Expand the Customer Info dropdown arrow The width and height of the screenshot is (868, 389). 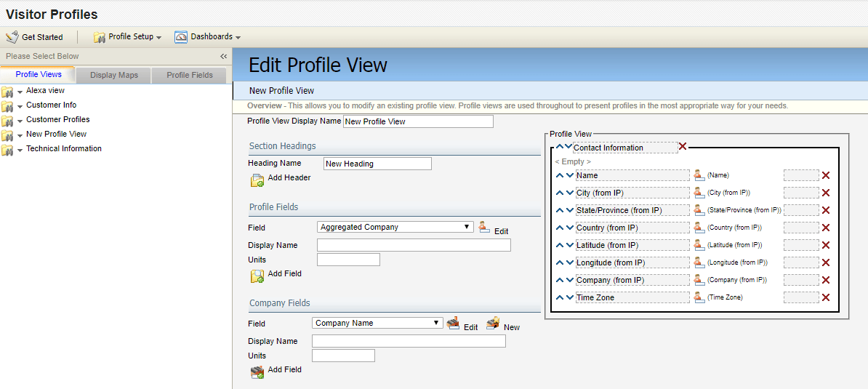(x=20, y=105)
